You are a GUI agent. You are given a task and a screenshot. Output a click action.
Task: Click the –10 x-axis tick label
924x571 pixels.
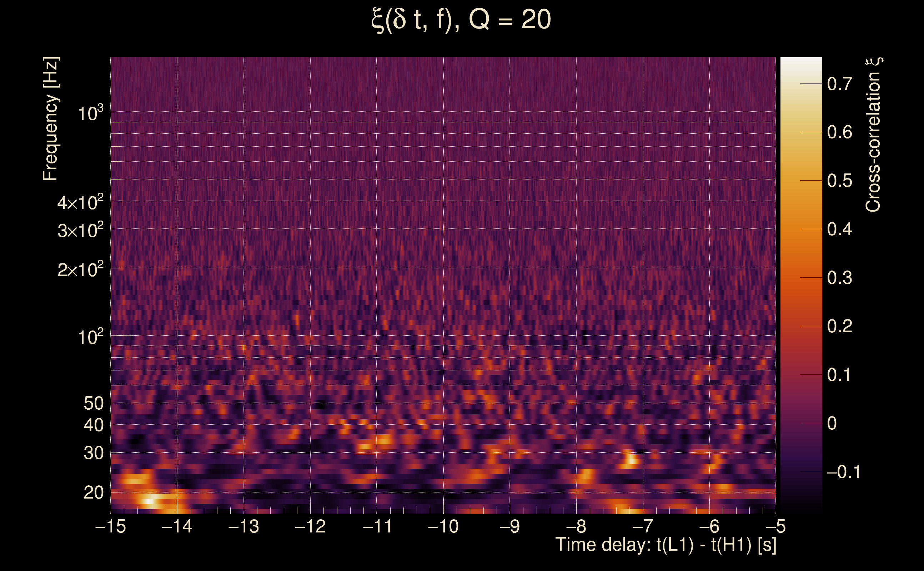pyautogui.click(x=443, y=526)
